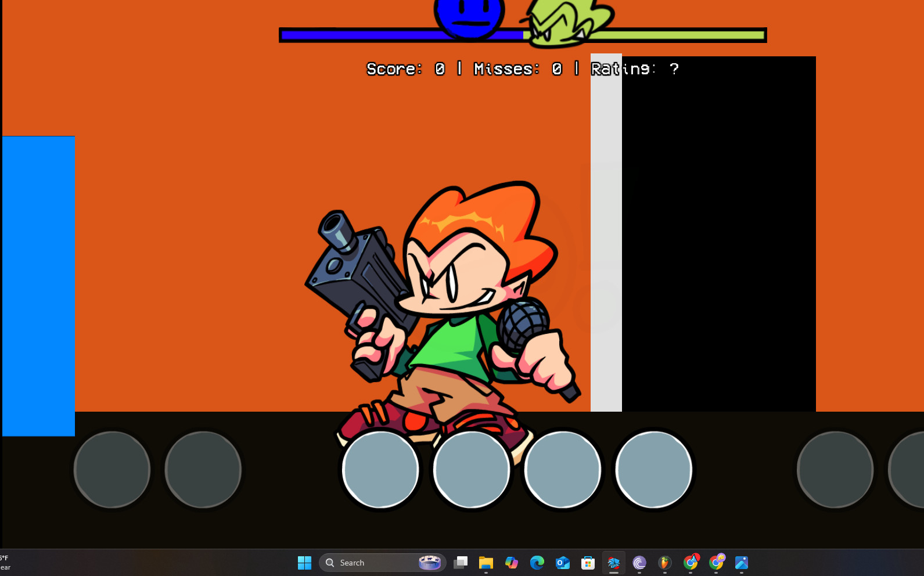Image resolution: width=924 pixels, height=576 pixels.
Task: Click the taskbar Search box
Action: (383, 563)
